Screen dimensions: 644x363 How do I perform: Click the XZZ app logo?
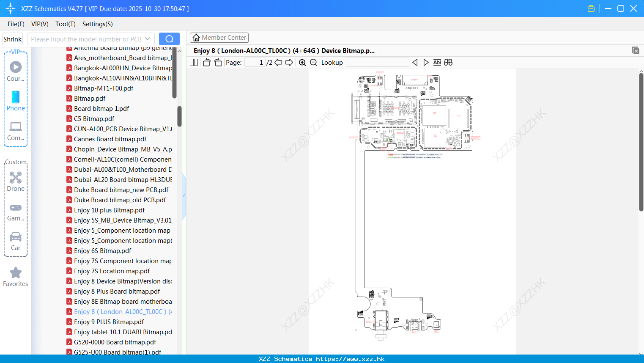[11, 8]
